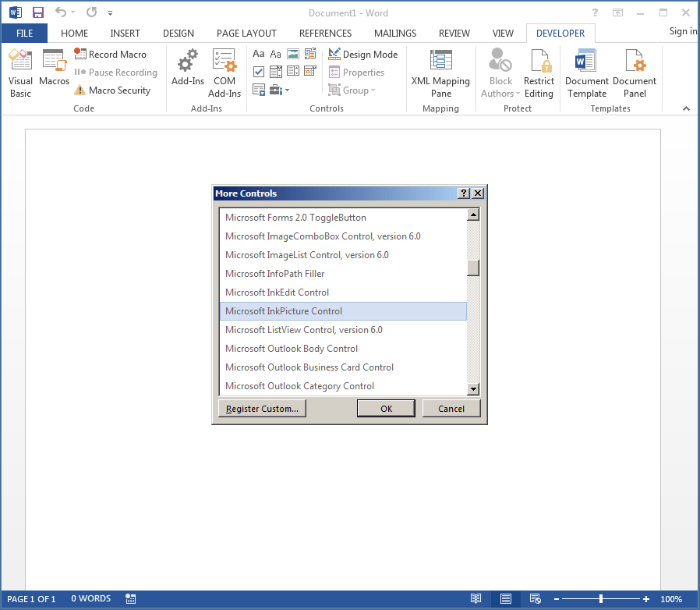The image size is (700, 610).
Task: Confirm with the OK button
Action: [x=386, y=407]
